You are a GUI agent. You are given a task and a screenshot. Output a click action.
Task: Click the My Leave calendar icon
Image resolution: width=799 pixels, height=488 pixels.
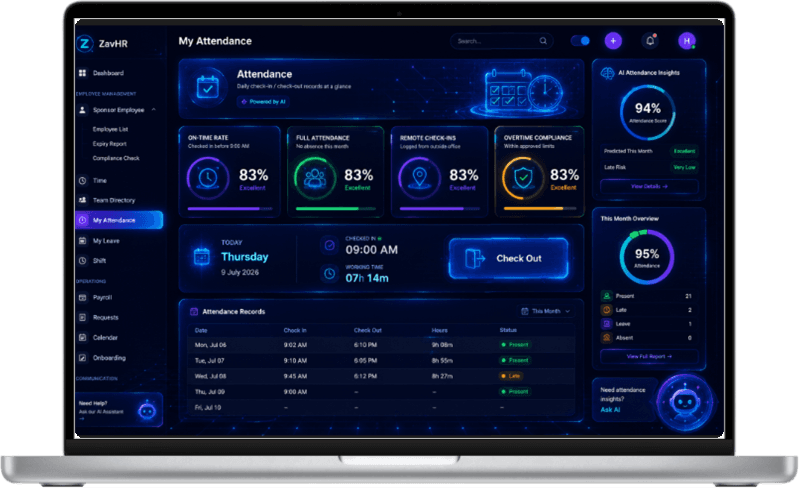pyautogui.click(x=82, y=240)
